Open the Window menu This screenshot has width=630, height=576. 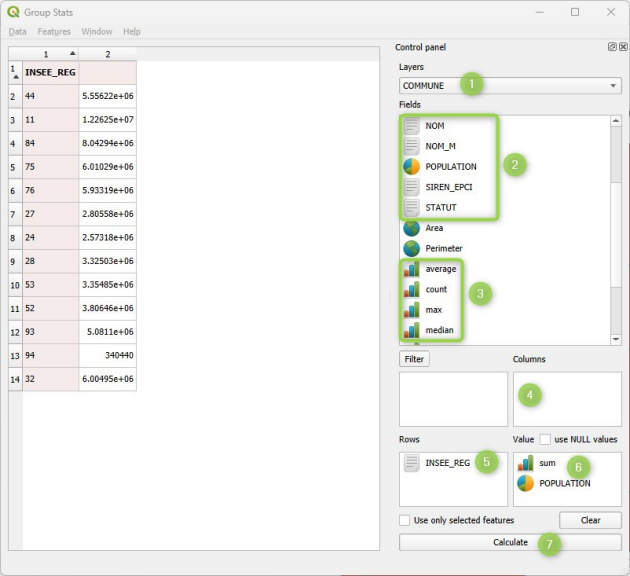96,32
